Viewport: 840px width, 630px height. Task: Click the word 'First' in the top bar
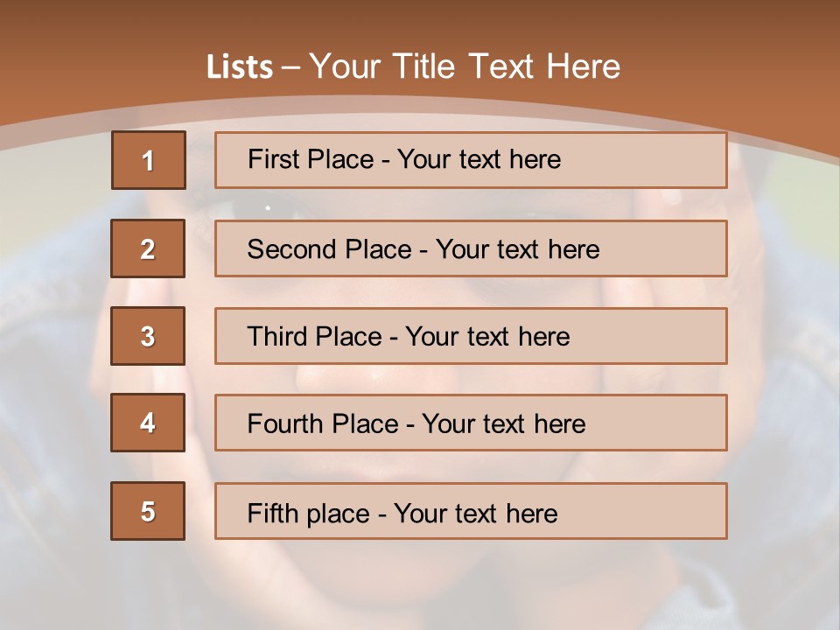272,159
